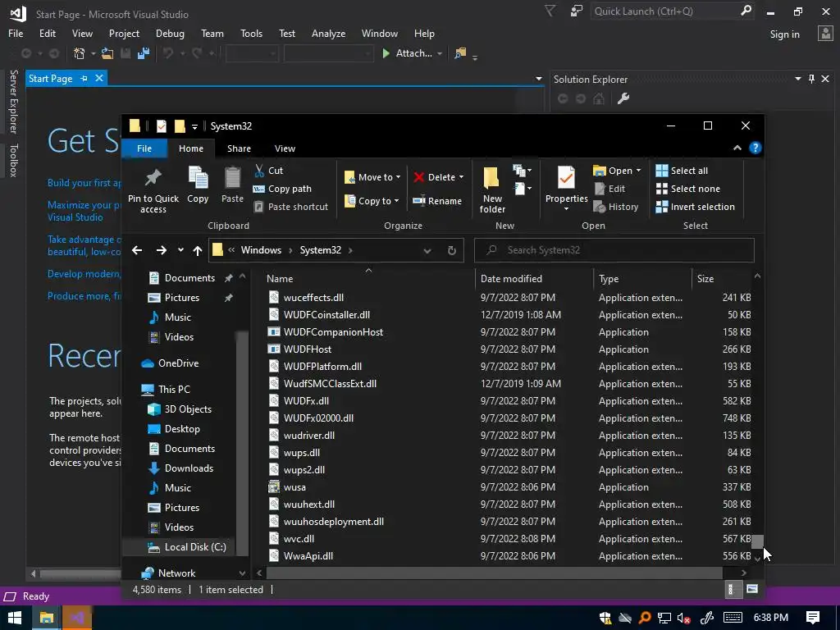Click Paste shortcut in ribbon

click(290, 207)
